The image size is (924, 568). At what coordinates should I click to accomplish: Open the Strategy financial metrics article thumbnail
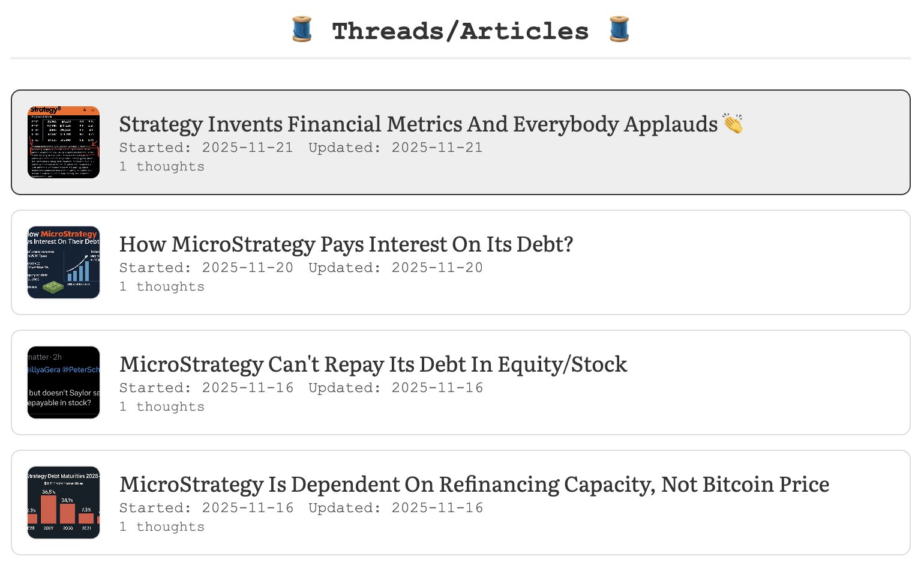[64, 142]
